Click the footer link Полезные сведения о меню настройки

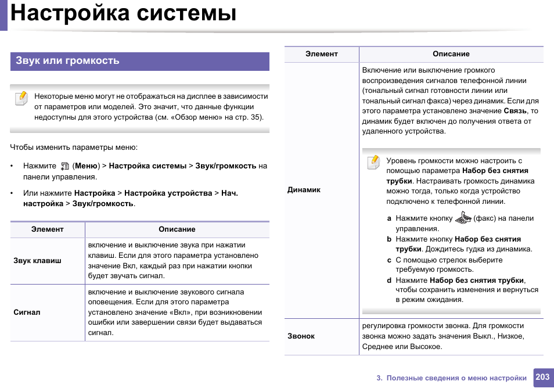451,378
